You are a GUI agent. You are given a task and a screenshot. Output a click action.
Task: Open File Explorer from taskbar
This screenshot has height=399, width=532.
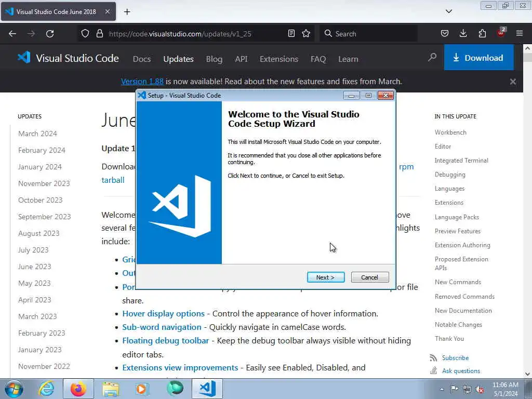[x=111, y=390]
